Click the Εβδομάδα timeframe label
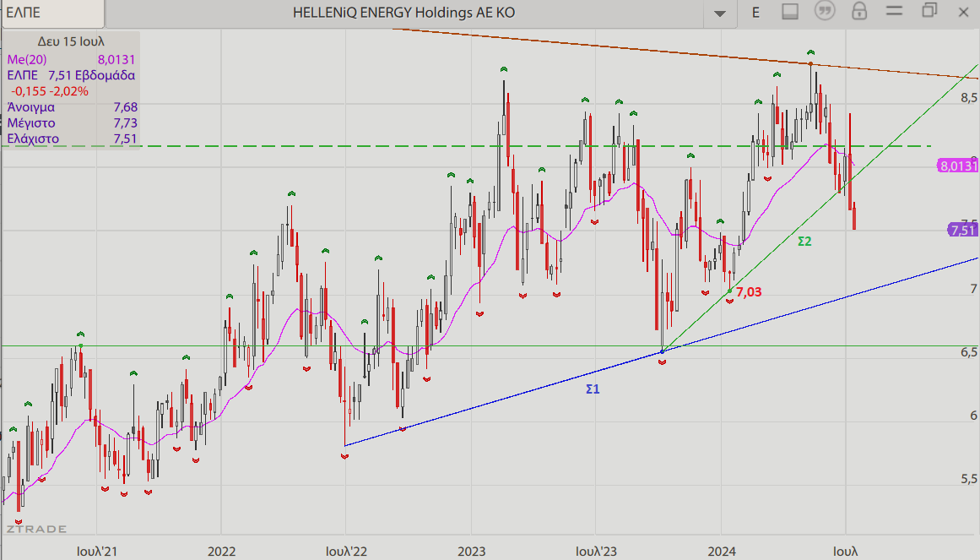Image resolution: width=980 pixels, height=560 pixels. click(105, 75)
